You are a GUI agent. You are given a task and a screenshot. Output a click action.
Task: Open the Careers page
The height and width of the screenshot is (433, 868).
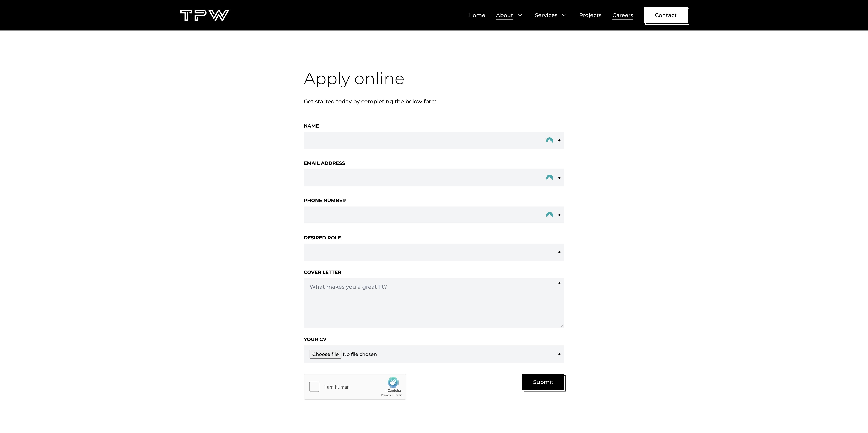click(x=623, y=15)
